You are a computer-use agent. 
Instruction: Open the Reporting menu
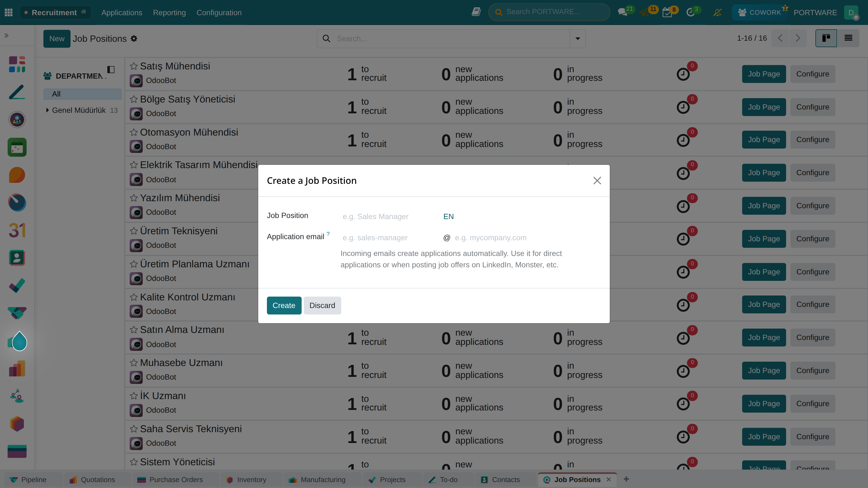pyautogui.click(x=169, y=12)
